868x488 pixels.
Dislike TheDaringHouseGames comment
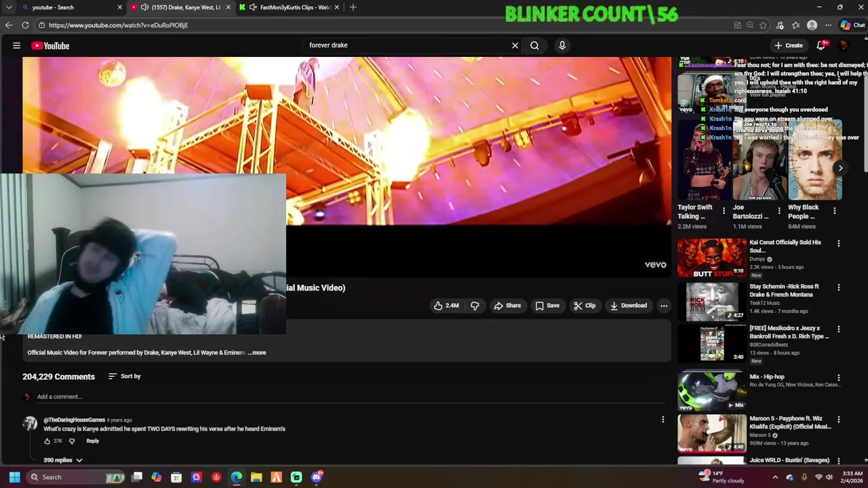(x=72, y=441)
